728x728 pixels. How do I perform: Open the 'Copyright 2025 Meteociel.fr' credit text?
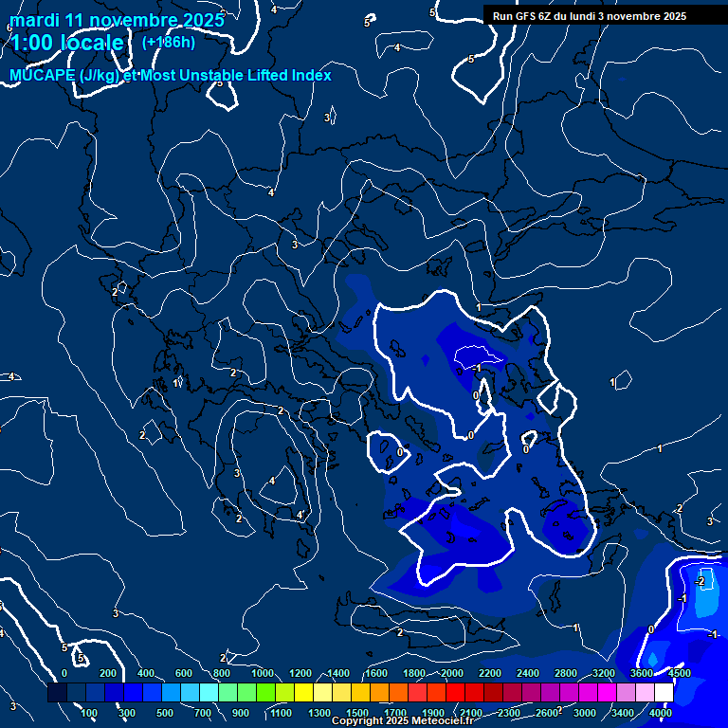tap(402, 721)
